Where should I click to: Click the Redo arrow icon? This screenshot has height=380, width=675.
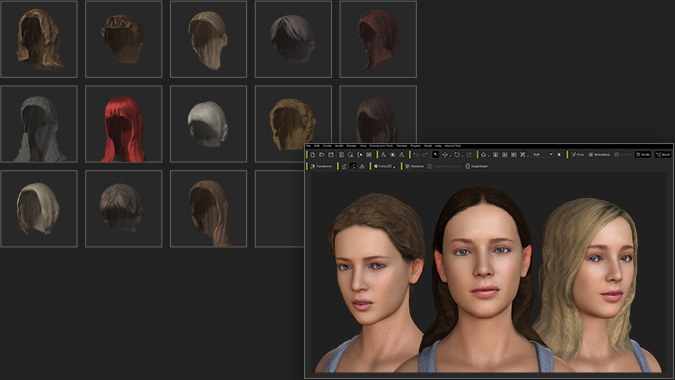point(425,154)
